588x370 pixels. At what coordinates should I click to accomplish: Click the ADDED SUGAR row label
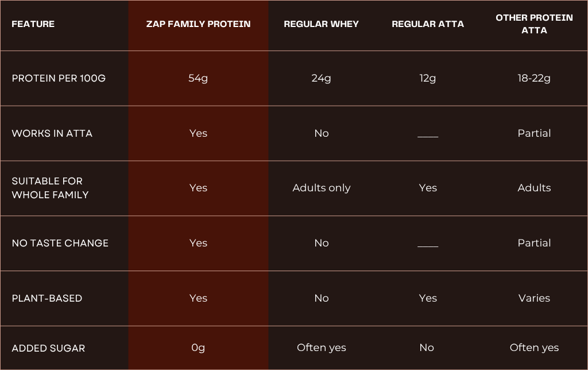[48, 348]
